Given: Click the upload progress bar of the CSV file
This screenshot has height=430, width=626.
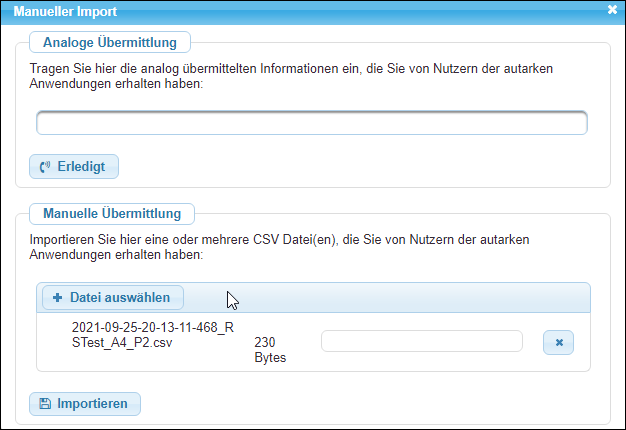Looking at the screenshot, I should tap(422, 341).
